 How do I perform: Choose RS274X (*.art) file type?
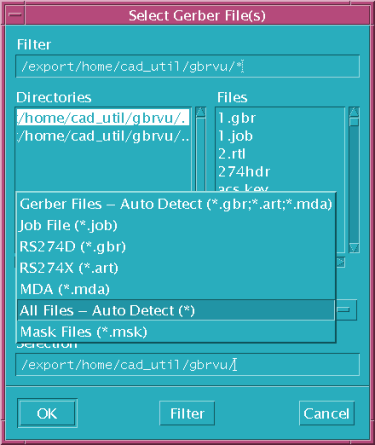[x=176, y=268]
